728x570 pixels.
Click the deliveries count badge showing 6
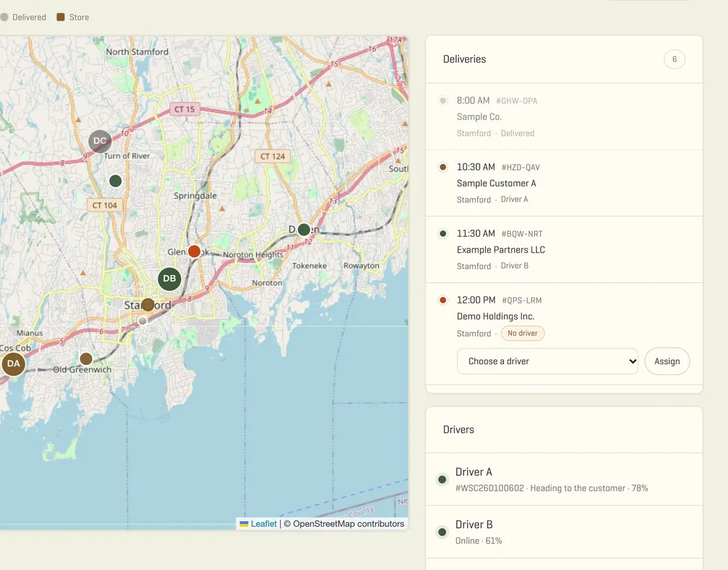click(675, 59)
